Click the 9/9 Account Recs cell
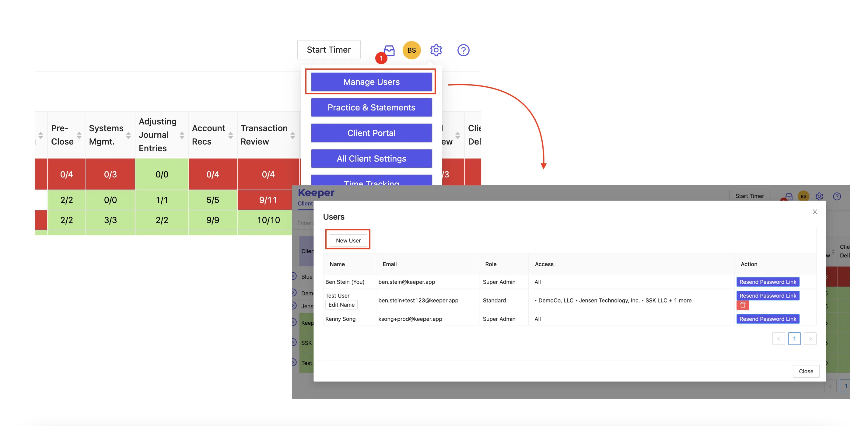868x426 pixels. point(213,220)
